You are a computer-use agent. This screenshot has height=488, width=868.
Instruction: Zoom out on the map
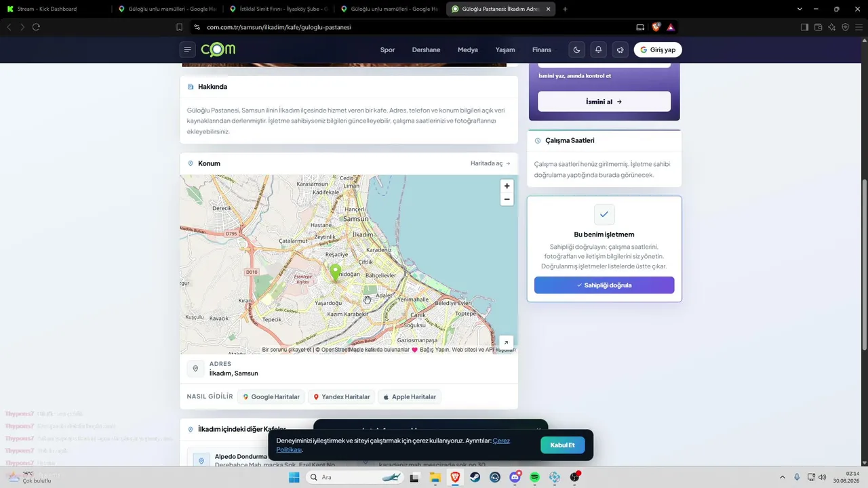click(507, 199)
